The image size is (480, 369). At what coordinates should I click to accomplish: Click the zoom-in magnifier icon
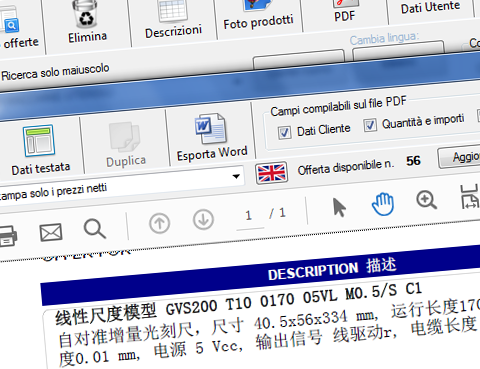click(426, 200)
